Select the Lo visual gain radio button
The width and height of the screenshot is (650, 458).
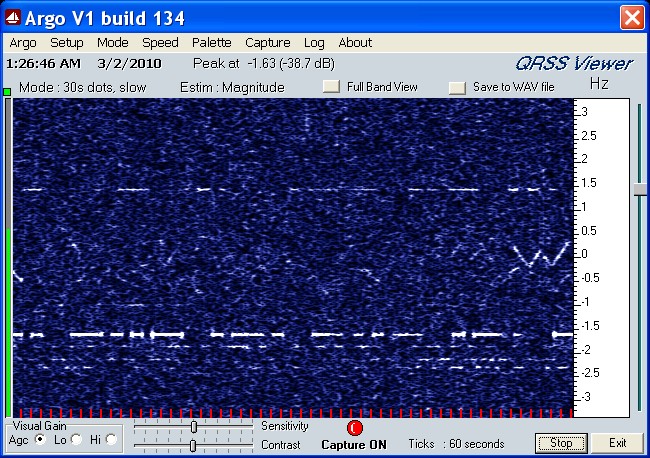(x=76, y=439)
